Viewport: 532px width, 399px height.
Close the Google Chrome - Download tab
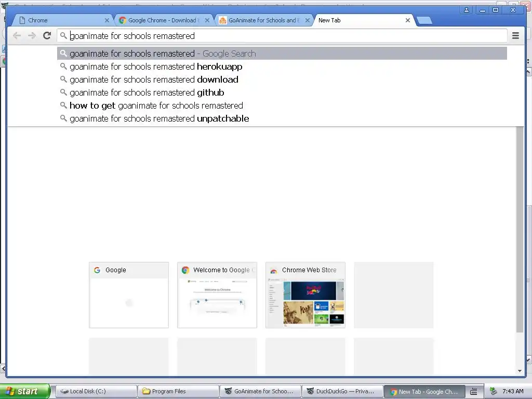point(207,20)
